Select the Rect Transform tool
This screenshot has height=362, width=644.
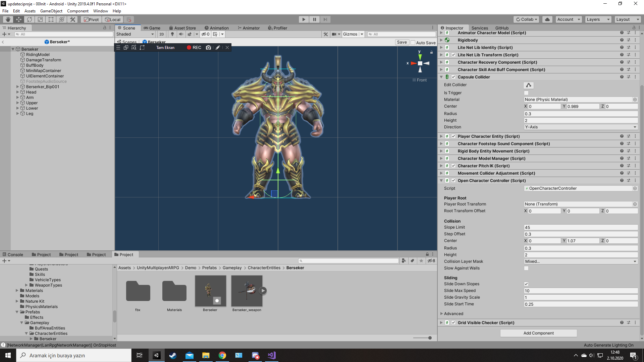point(51,19)
